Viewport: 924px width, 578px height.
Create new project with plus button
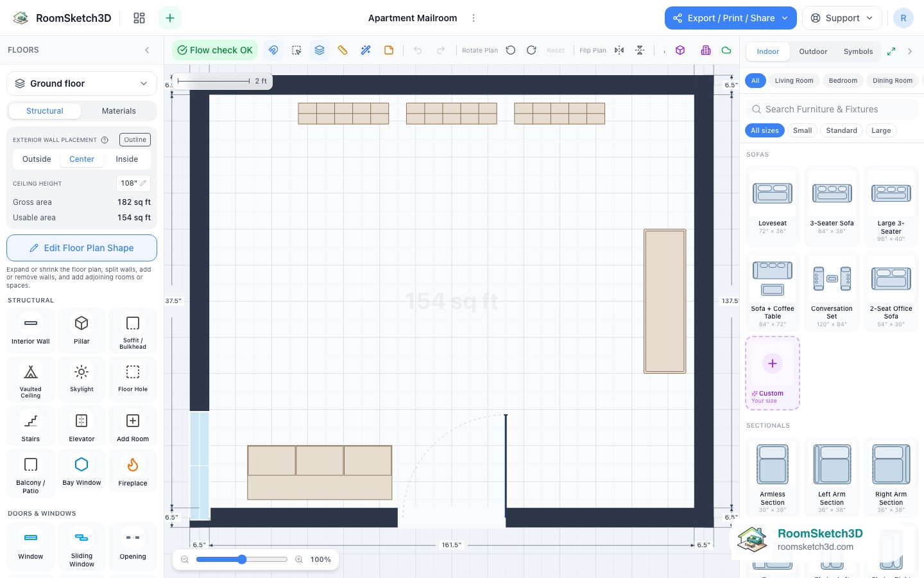[170, 18]
